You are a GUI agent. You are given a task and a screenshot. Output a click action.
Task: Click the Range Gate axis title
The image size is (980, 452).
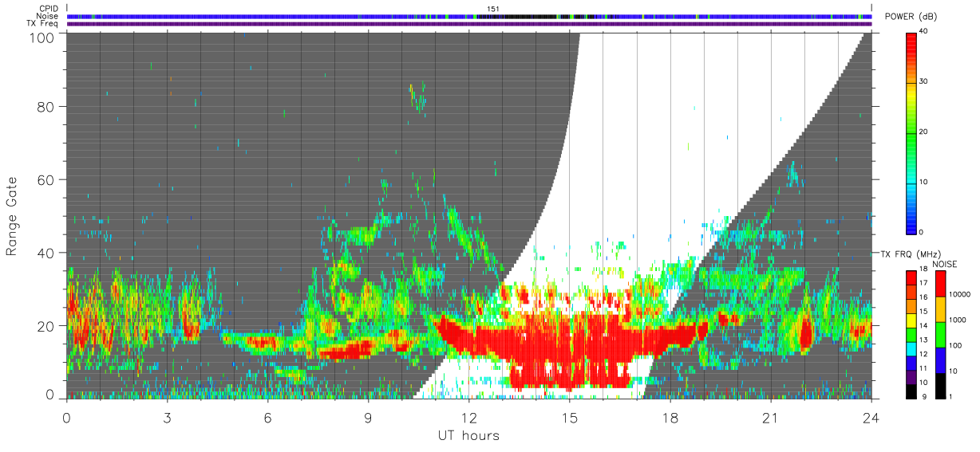pyautogui.click(x=13, y=217)
